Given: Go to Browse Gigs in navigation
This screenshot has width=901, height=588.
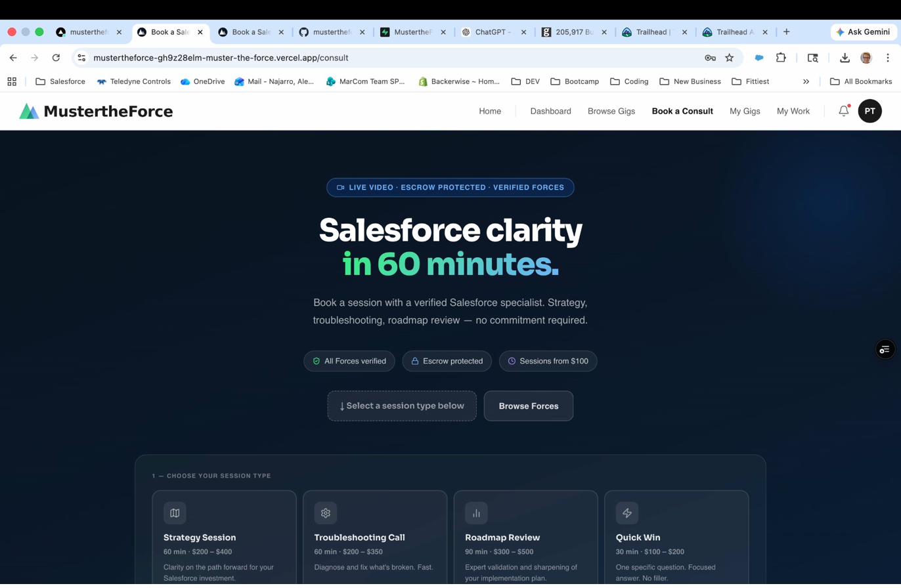Looking at the screenshot, I should 611,111.
